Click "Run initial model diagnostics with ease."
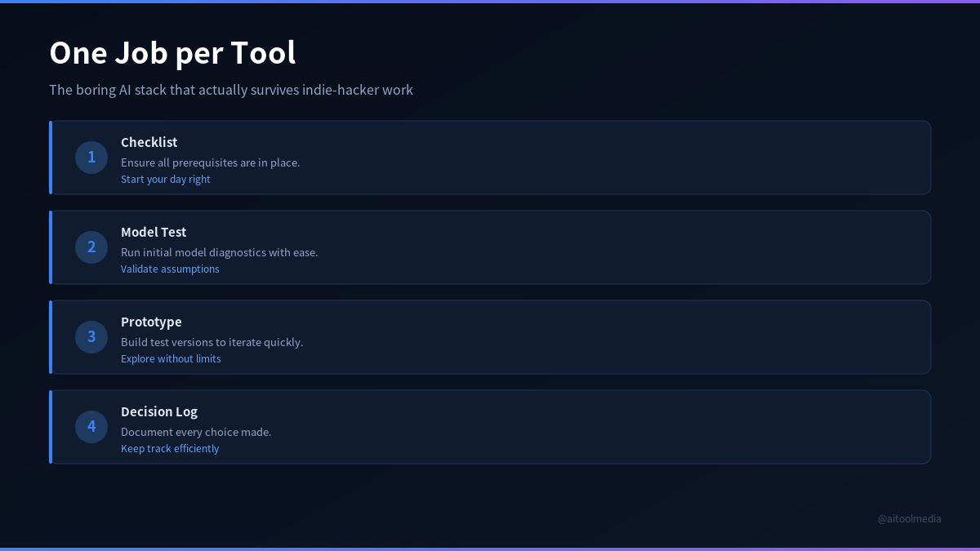980x551 pixels. coord(220,252)
